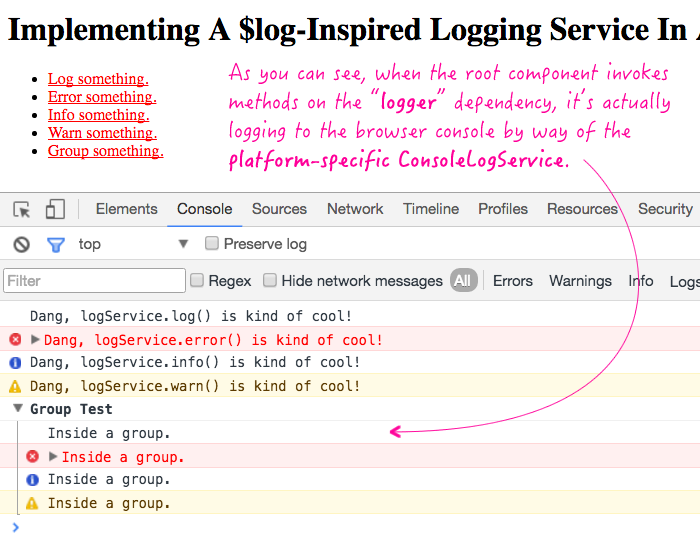Check the Regex filter checkbox

(197, 281)
